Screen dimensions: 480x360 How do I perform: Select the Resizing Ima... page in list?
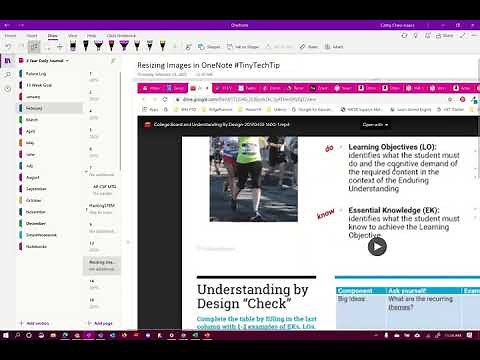pos(102,265)
